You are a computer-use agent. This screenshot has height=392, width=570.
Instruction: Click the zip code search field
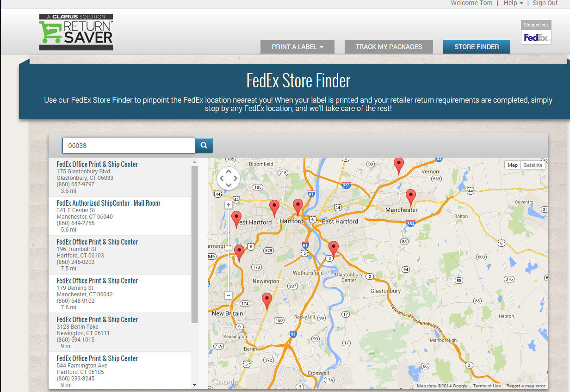click(129, 146)
